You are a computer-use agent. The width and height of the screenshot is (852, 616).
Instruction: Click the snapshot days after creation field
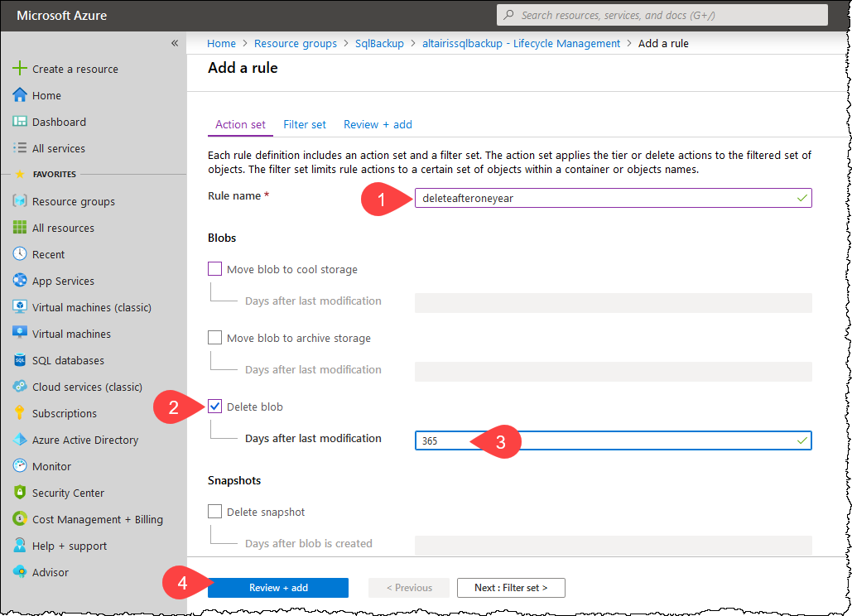pos(613,546)
